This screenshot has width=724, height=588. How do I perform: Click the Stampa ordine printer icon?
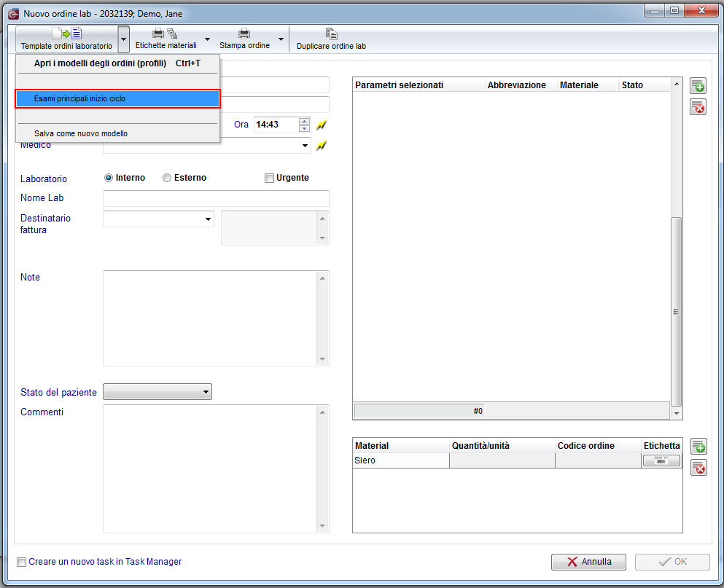pyautogui.click(x=244, y=34)
